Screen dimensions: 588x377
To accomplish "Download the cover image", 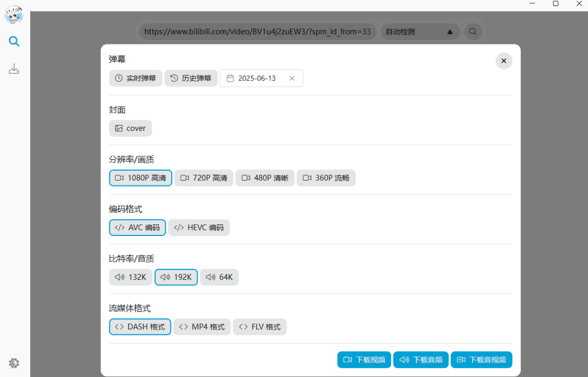I will [x=131, y=128].
